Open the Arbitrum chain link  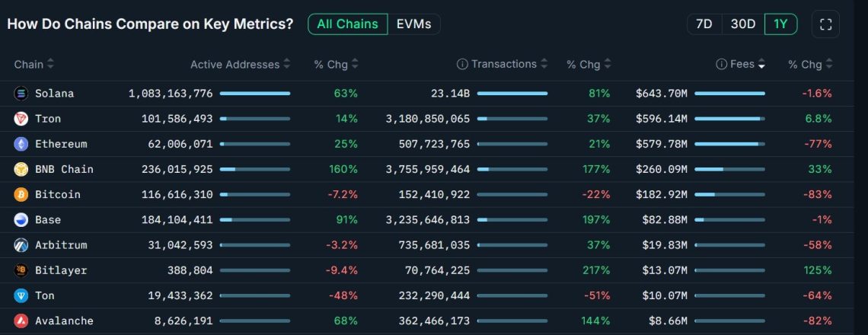coord(60,245)
